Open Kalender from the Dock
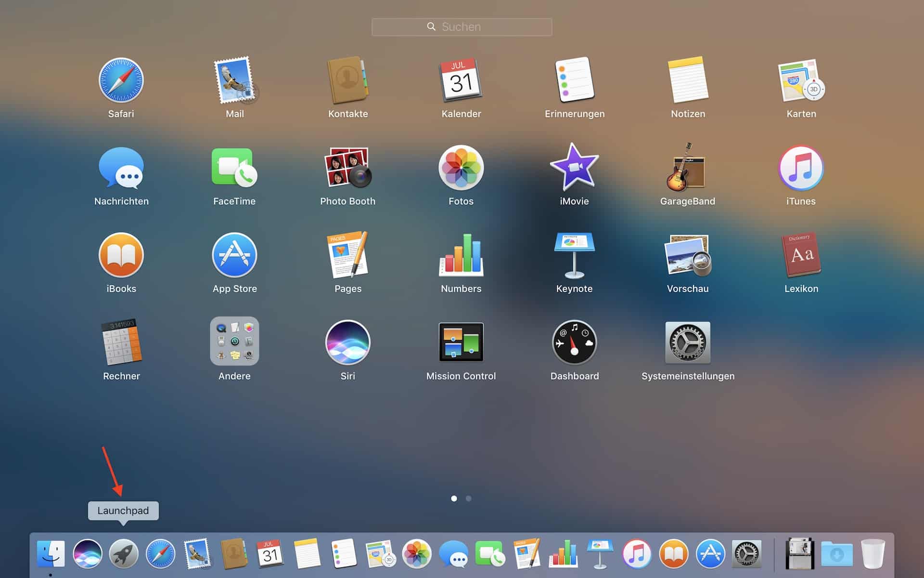 point(270,554)
